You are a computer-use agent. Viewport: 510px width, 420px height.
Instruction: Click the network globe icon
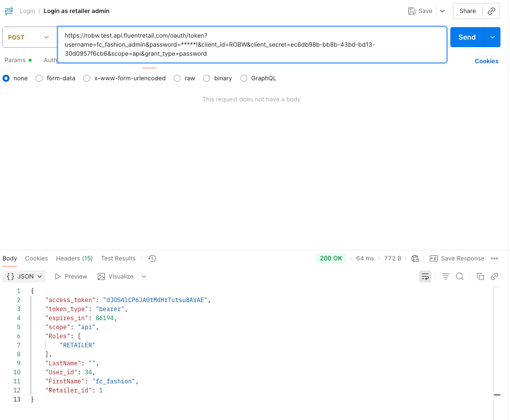tap(415, 258)
